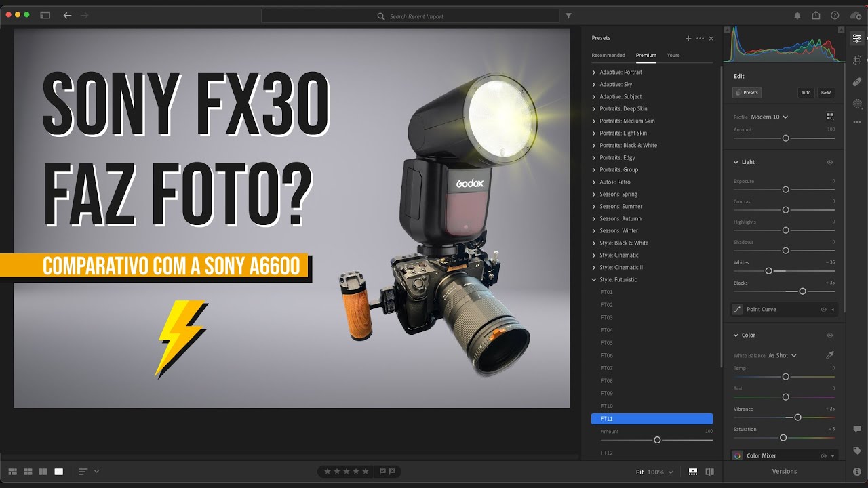The image size is (868, 488).
Task: Click the Share export icon
Action: [816, 15]
